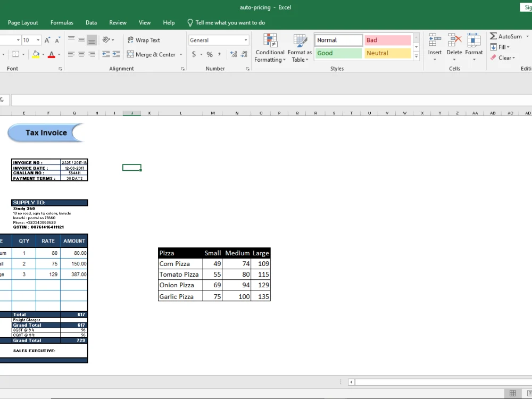Open Conditional Formatting
The height and width of the screenshot is (399, 532).
click(270, 48)
